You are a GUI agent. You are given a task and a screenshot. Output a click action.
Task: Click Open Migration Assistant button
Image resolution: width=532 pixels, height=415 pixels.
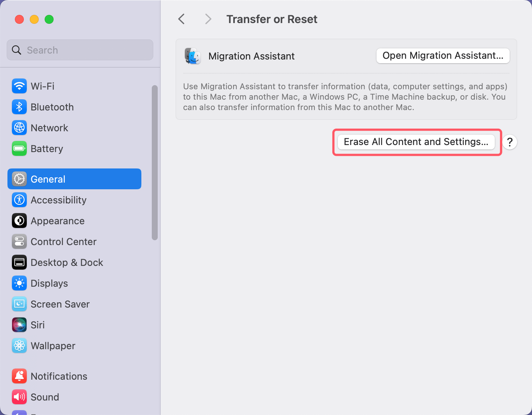pos(443,55)
